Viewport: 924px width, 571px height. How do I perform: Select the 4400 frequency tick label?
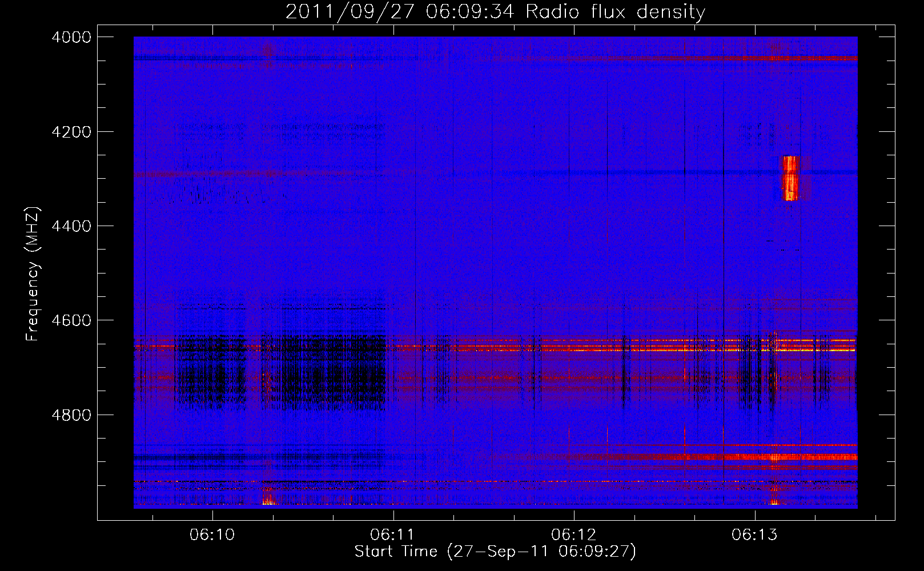coord(71,226)
